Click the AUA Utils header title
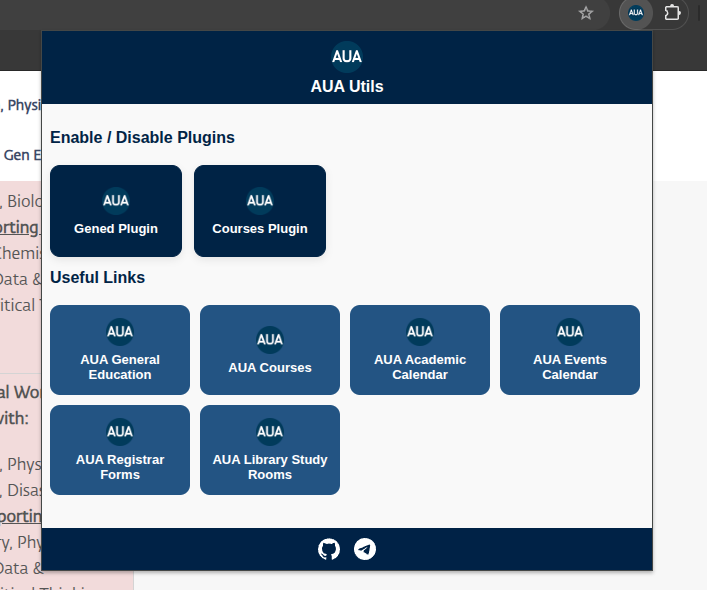The width and height of the screenshot is (707, 590). tap(347, 87)
